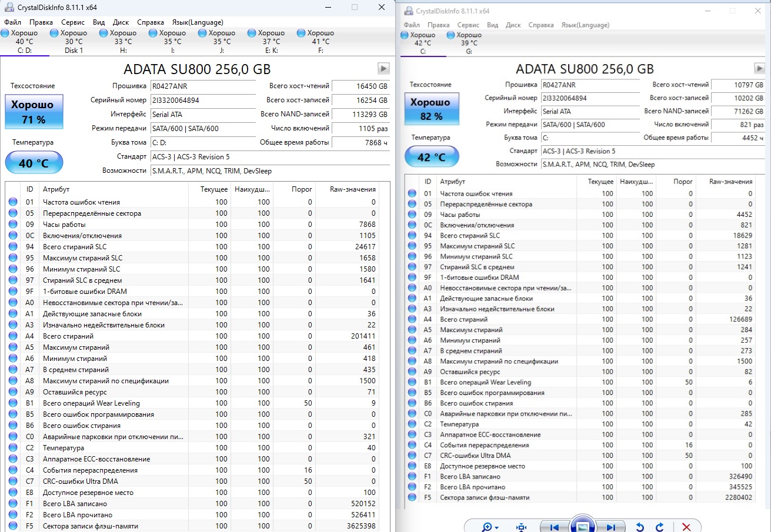Rotate image counterclockwise
The width and height of the screenshot is (771, 532).
pyautogui.click(x=640, y=527)
